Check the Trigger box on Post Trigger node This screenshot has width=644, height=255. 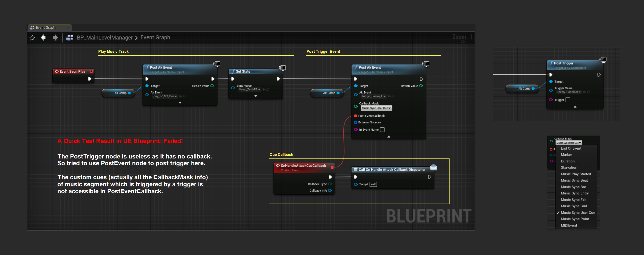click(568, 100)
